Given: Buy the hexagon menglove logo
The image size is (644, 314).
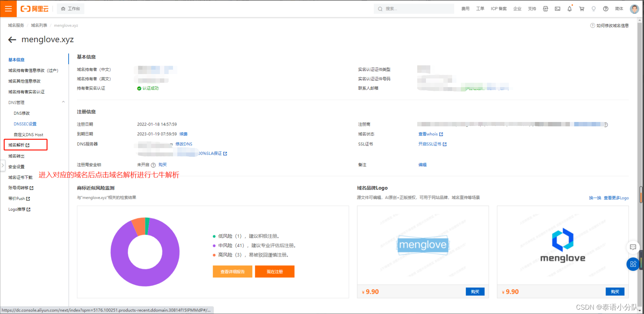Looking at the screenshot, I should (615, 291).
